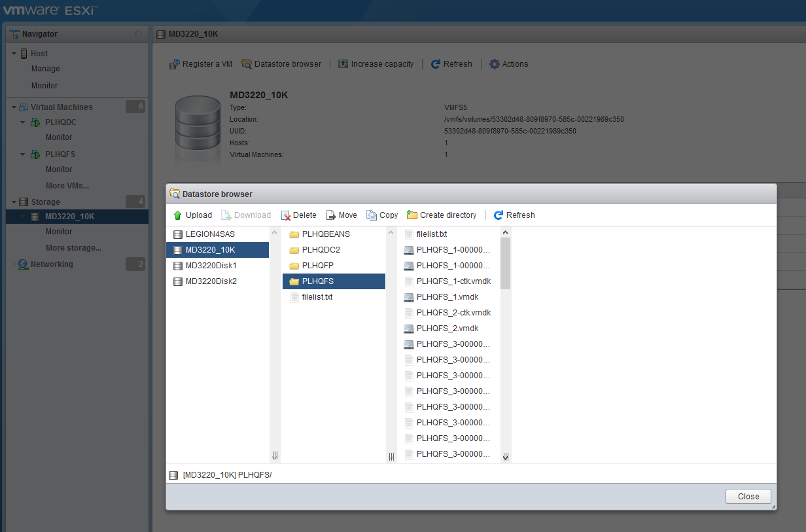This screenshot has height=532, width=806.
Task: Select LEGION4SAS datastore
Action: [217, 234]
